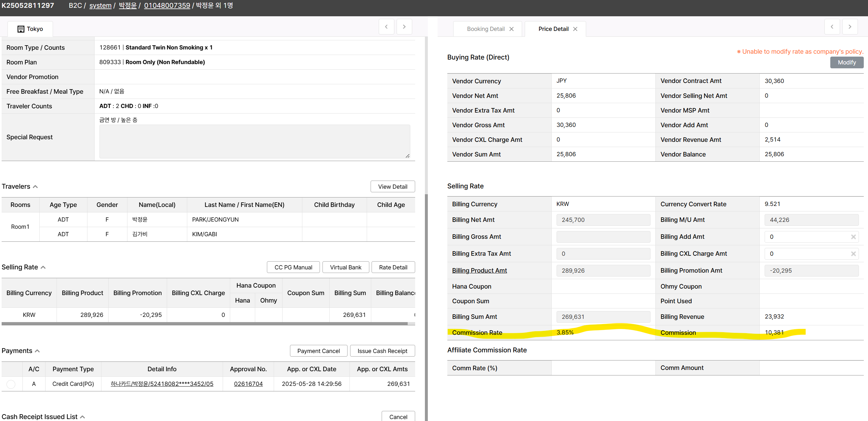Open the Tokyo hotel tab
This screenshot has width=868, height=421.
pyautogui.click(x=30, y=29)
